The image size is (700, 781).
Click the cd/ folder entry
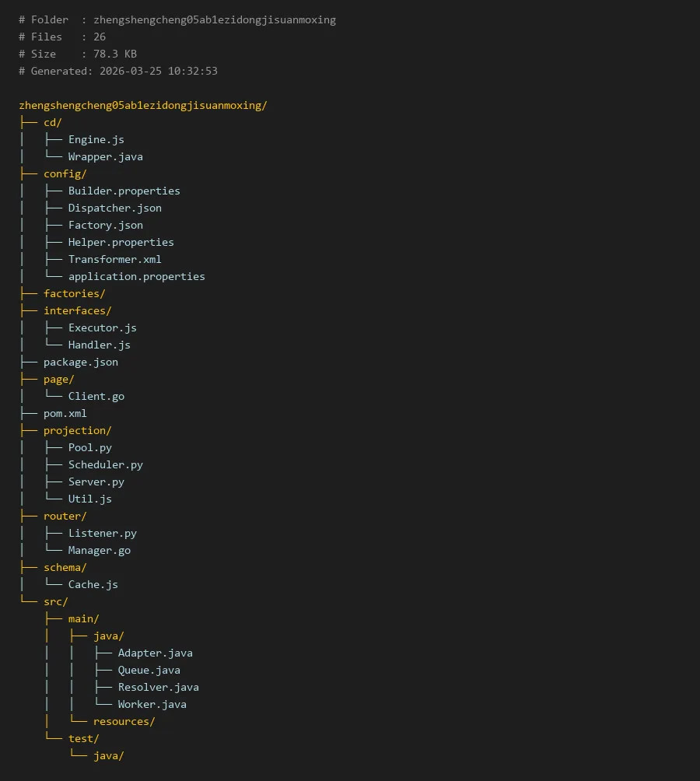pyautogui.click(x=52, y=122)
